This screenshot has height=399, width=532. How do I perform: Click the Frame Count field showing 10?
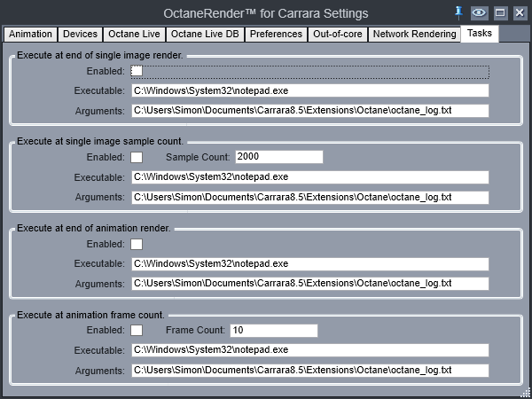click(x=274, y=331)
